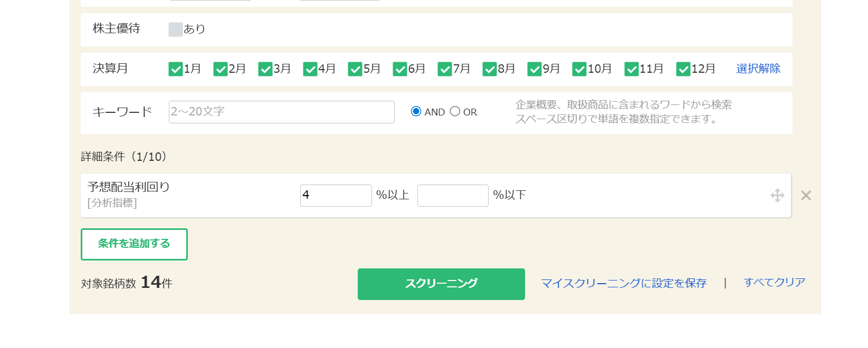Image resolution: width=868 pixels, height=348 pixels.
Task: Uncheck the 6月 settlement month checkbox
Action: point(400,69)
